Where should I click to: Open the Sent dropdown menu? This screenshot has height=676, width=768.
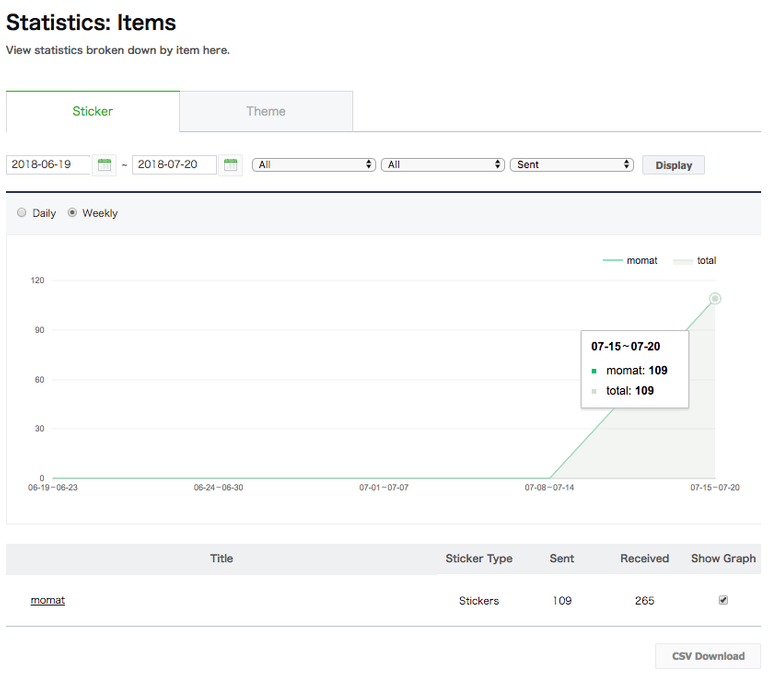pos(571,164)
